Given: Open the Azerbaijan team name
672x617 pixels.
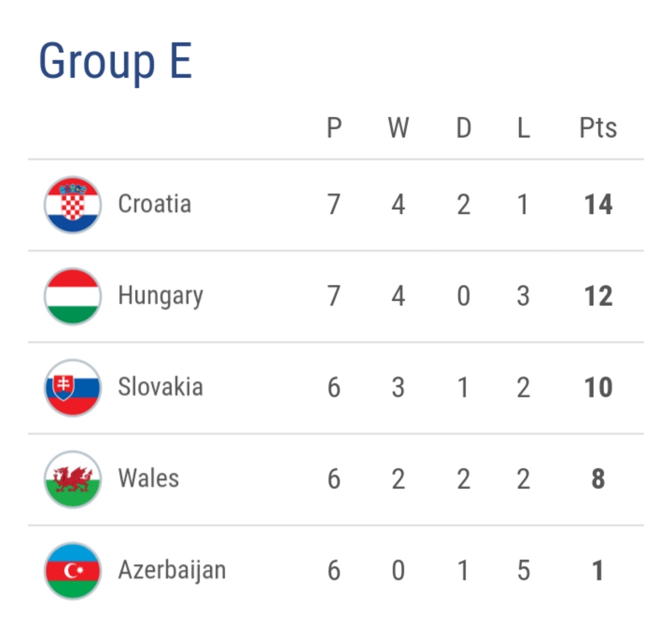Looking at the screenshot, I should coord(172,570).
